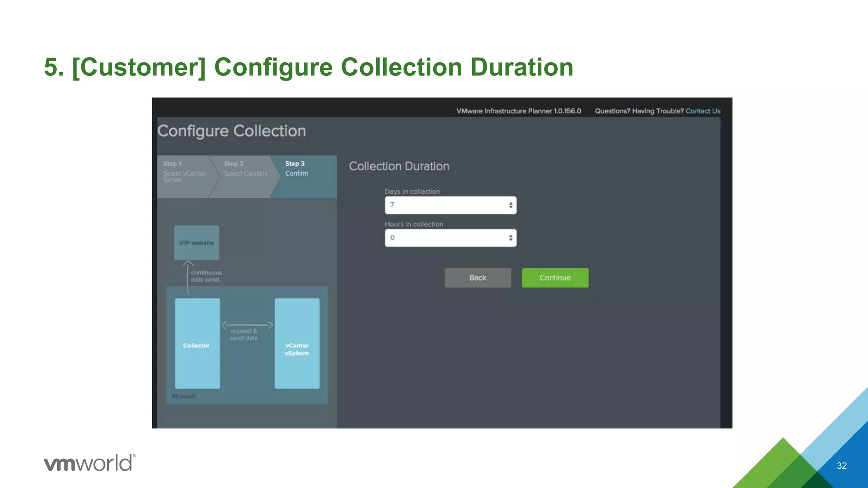Click the vmworld logo

[x=90, y=463]
